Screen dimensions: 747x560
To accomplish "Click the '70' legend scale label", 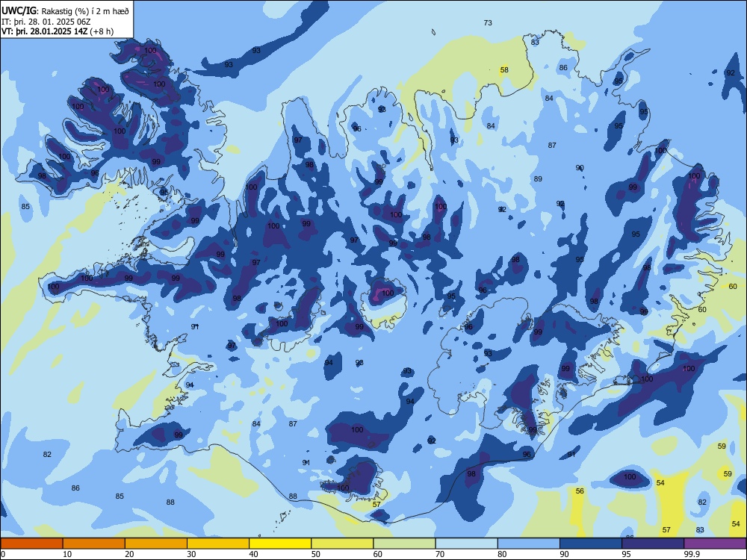I will pos(440,554).
